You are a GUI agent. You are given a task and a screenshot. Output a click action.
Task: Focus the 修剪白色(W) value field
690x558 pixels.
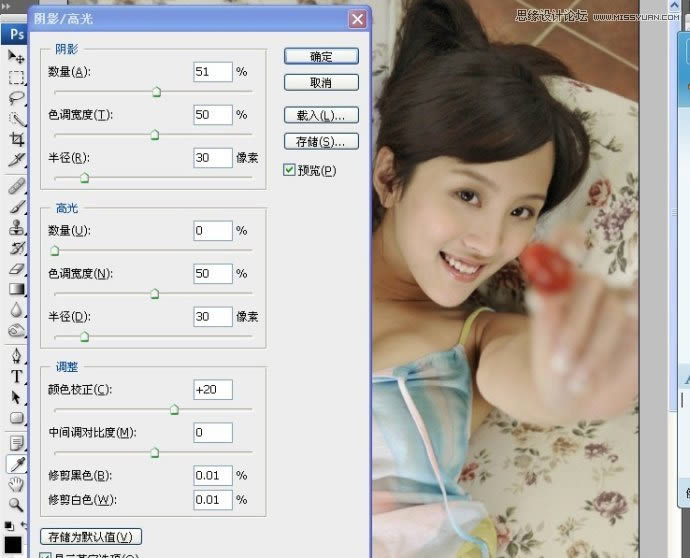[213, 500]
